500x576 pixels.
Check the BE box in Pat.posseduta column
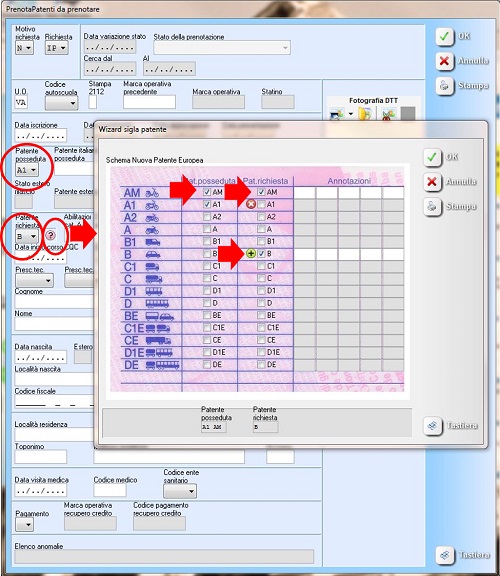[x=207, y=315]
